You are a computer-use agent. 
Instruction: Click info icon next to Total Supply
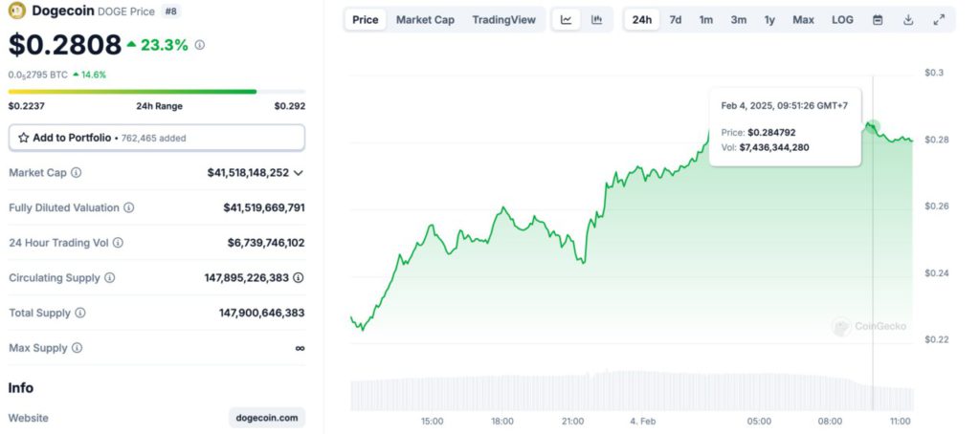click(x=80, y=313)
